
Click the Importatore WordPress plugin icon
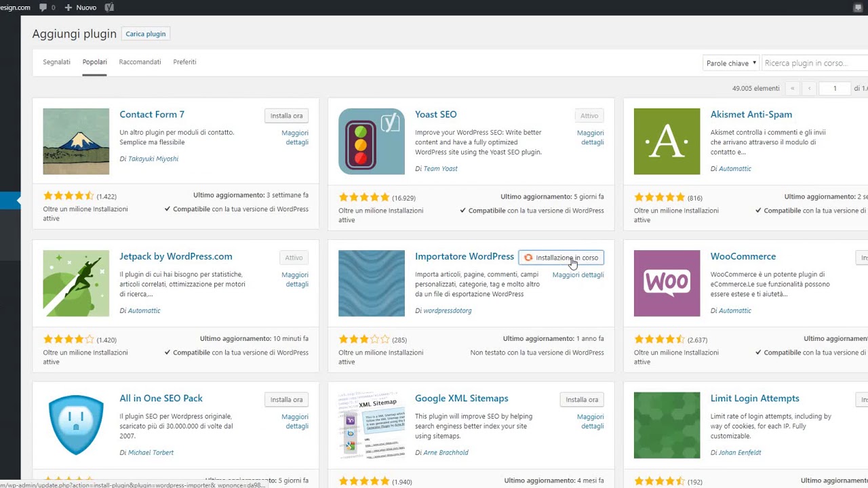click(372, 283)
